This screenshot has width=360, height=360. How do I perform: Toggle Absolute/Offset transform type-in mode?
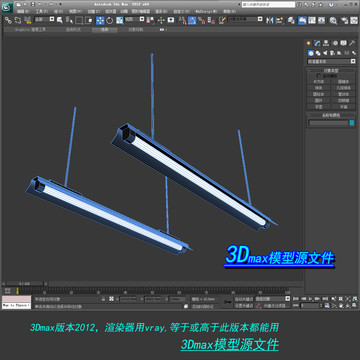coord(111,299)
